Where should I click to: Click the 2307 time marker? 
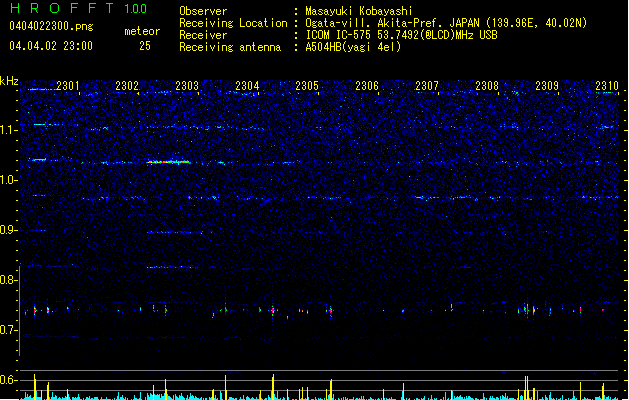point(427,86)
